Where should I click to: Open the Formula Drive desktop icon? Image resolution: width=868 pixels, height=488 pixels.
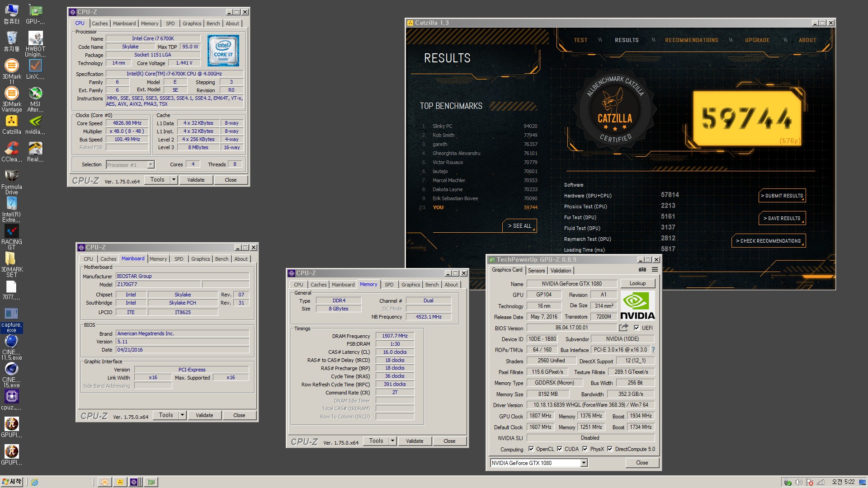[x=12, y=182]
